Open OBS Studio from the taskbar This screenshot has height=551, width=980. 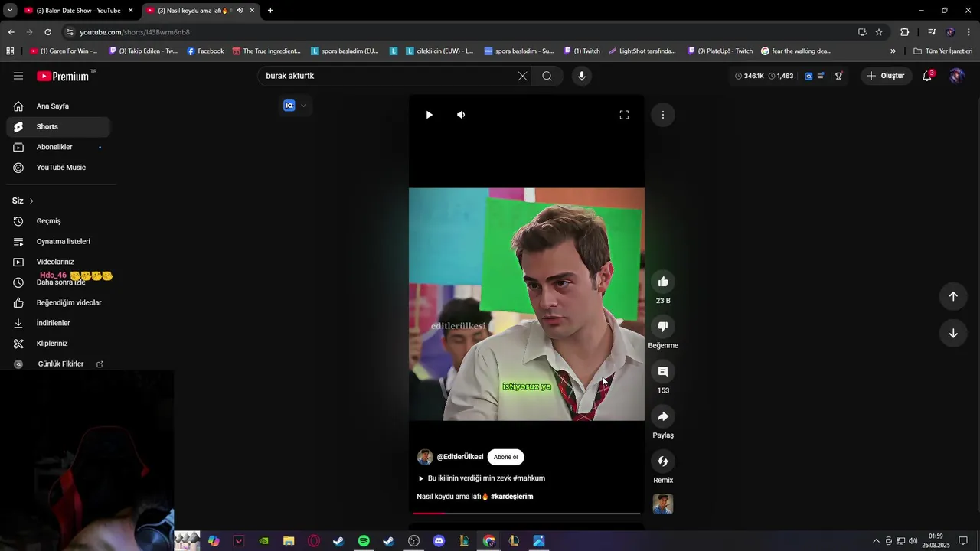(x=414, y=541)
